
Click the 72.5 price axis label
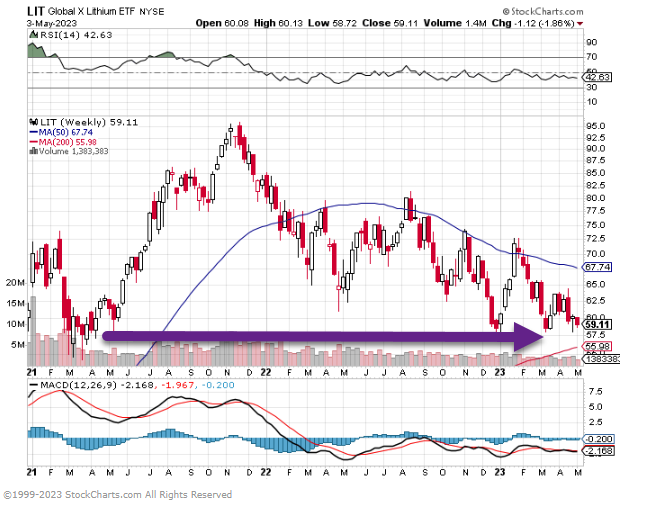pos(595,239)
